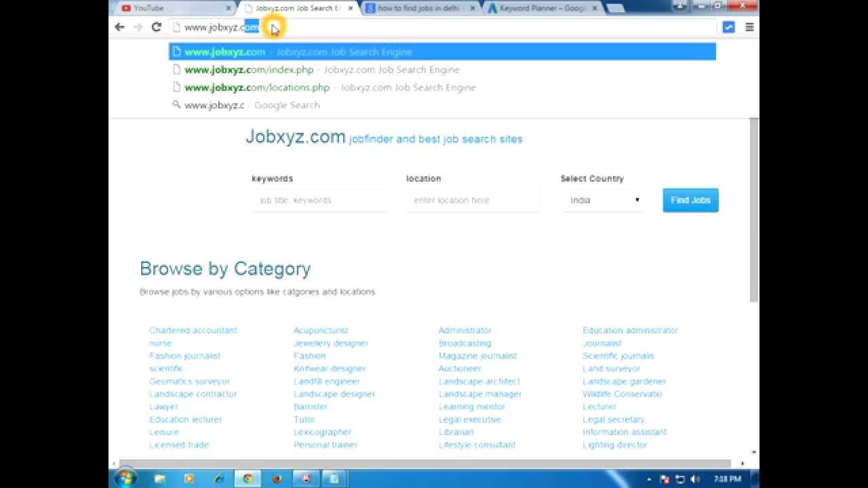868x488 pixels.
Task: Switch to the 'how to find jobs in delhi' tab
Action: click(x=421, y=8)
